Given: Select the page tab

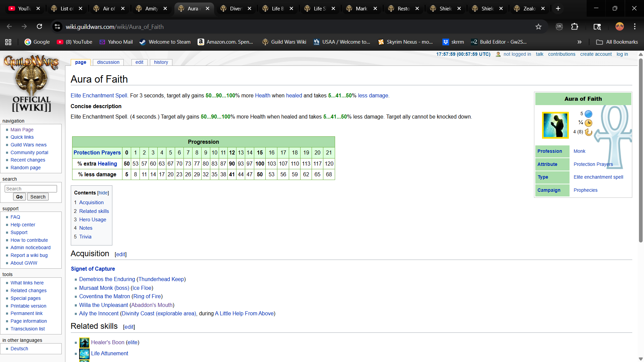Looking at the screenshot, I should click(80, 62).
